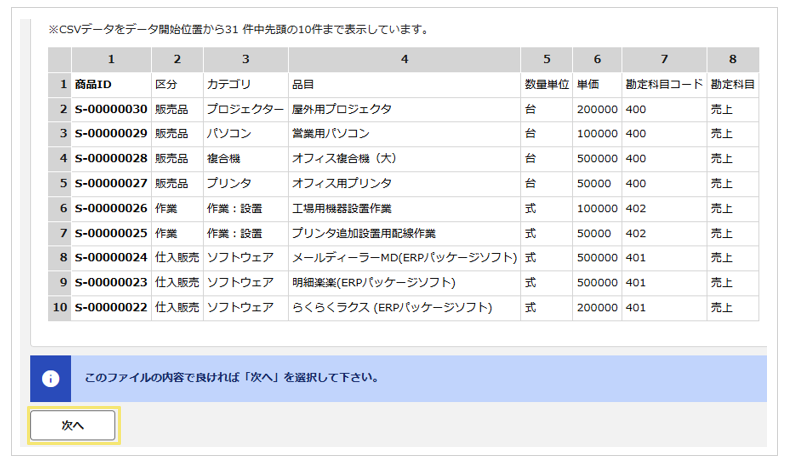This screenshot has height=463, width=789.
Task: Click 営業用パソコン item cell
Action: click(405, 134)
